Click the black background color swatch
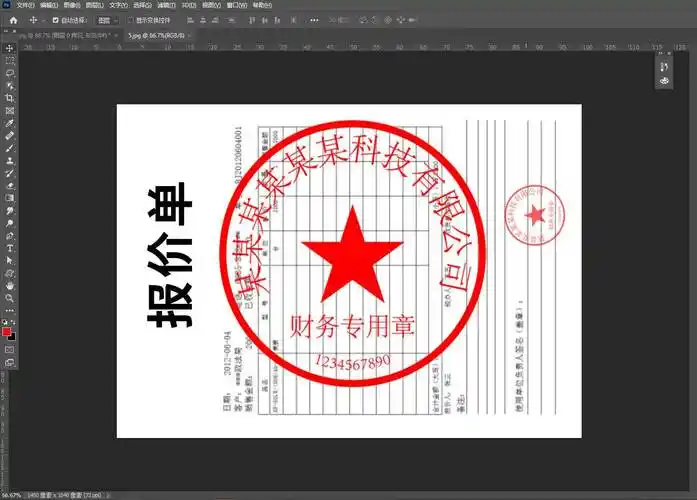This screenshot has height=500, width=697. (12, 337)
